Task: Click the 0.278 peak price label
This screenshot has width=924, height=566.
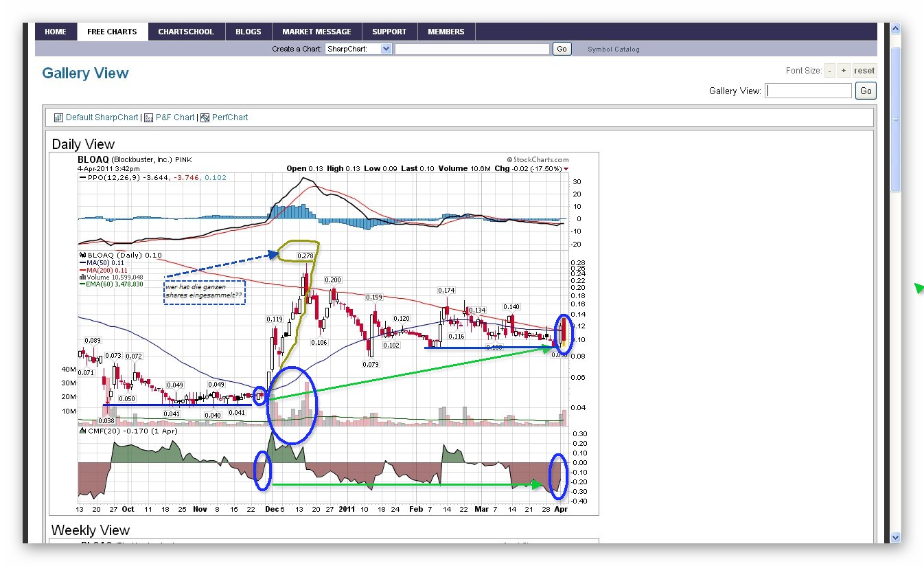Action: (x=305, y=256)
